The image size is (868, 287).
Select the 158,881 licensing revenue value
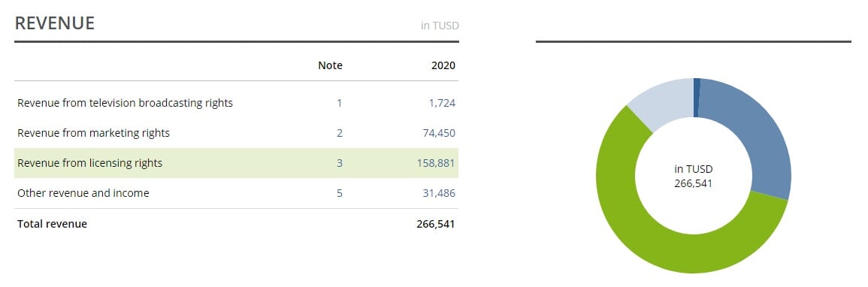(x=436, y=163)
